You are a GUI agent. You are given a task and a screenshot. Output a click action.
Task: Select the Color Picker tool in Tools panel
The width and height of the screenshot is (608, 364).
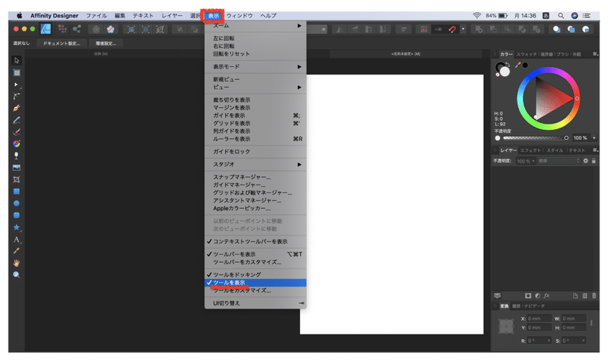[x=16, y=251]
